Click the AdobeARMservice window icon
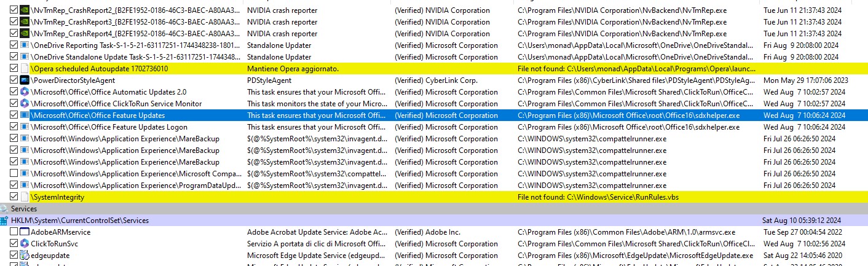Screen dimensions: 868x266 coord(25,232)
